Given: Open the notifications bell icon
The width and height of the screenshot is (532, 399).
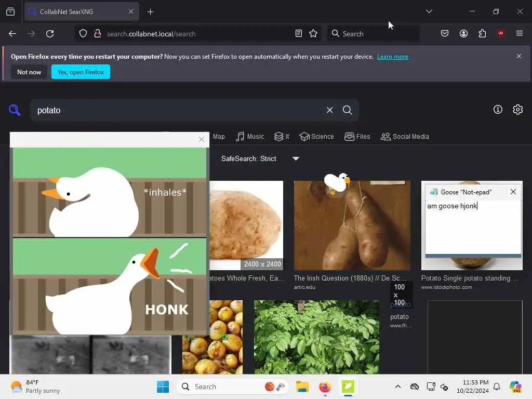Looking at the screenshot, I should [497, 387].
